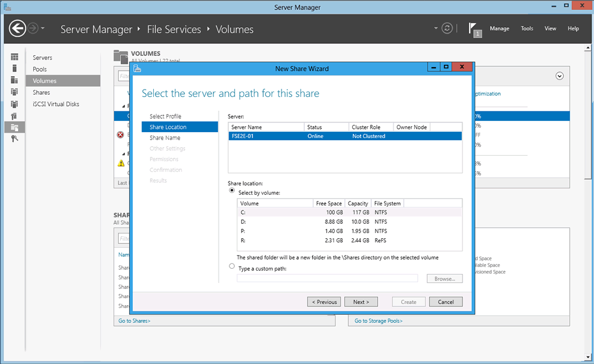
Task: Open the Manage menu
Action: pos(499,28)
